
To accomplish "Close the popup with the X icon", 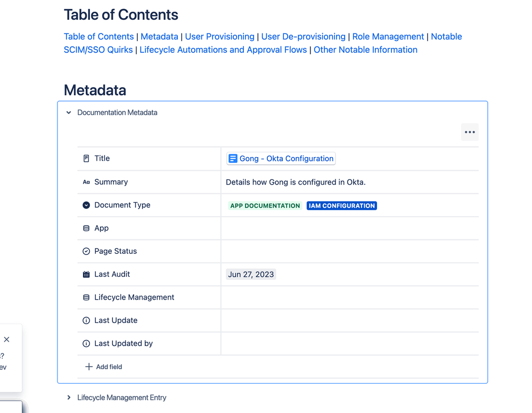I will [6, 340].
